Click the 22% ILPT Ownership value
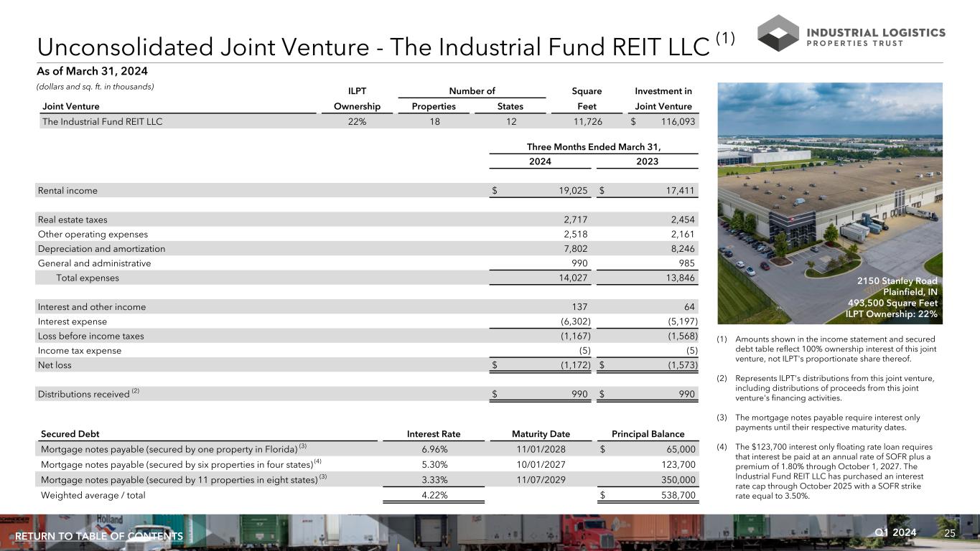 (357, 122)
